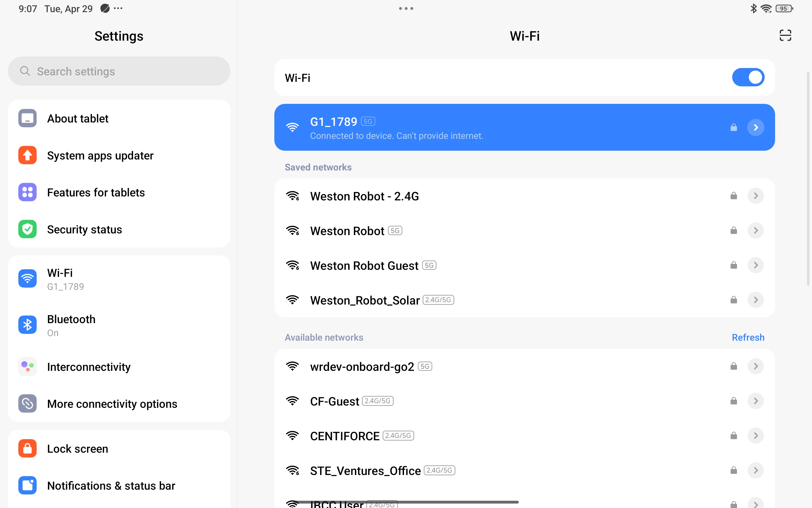Connect to CF-Guest network
The image size is (812, 508).
tap(524, 401)
